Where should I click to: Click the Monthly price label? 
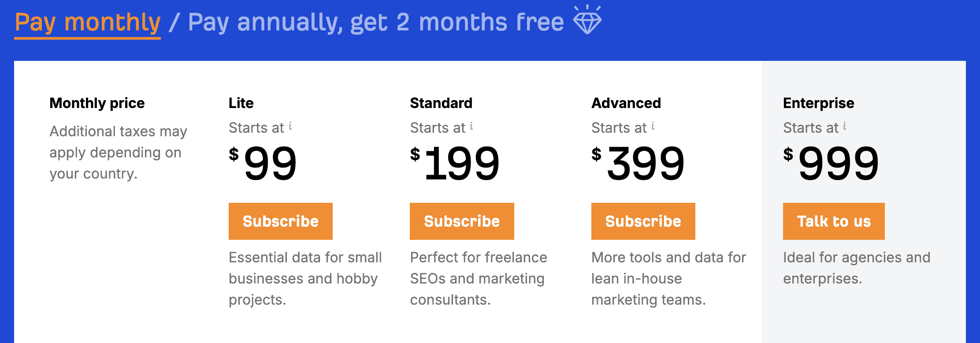tap(97, 103)
